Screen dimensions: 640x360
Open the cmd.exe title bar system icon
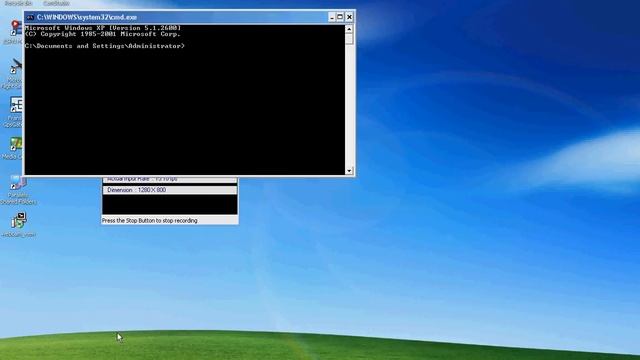coord(30,17)
